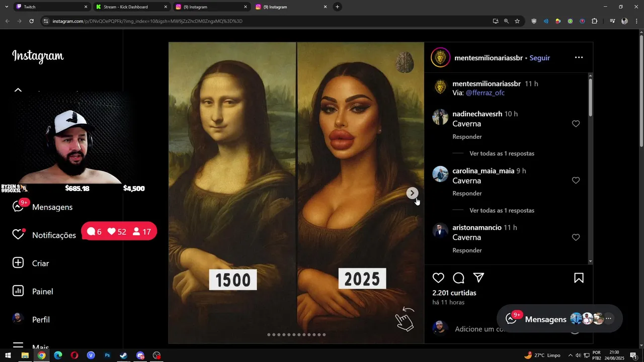Open nadinechavesrh's profile username
Viewport: 644px width, 362px height.
click(x=477, y=114)
